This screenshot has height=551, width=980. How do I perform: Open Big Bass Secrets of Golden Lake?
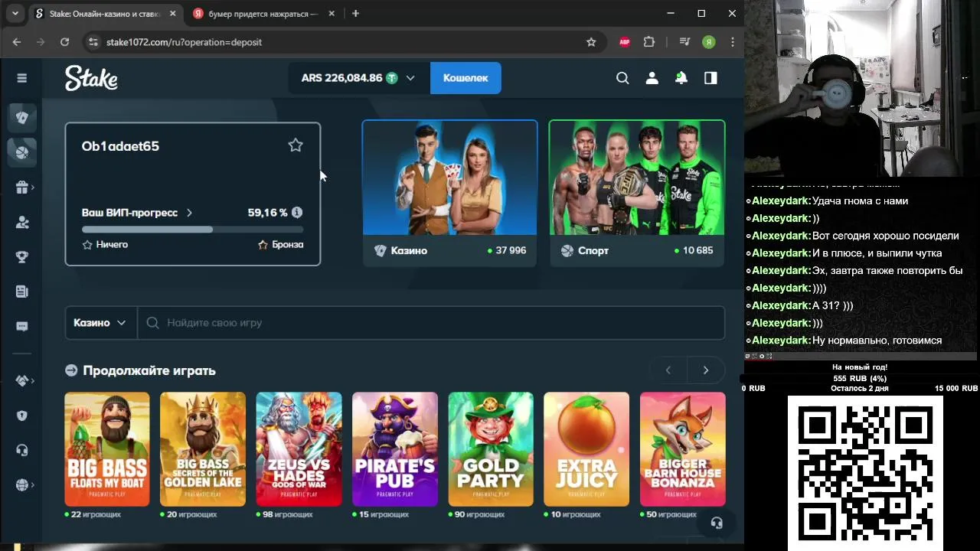[203, 449]
